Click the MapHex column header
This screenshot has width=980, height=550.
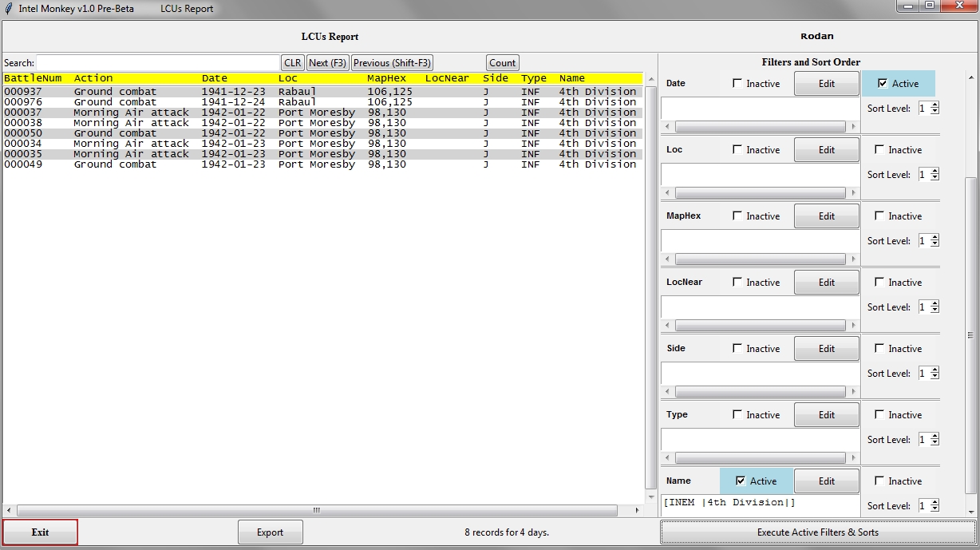386,78
